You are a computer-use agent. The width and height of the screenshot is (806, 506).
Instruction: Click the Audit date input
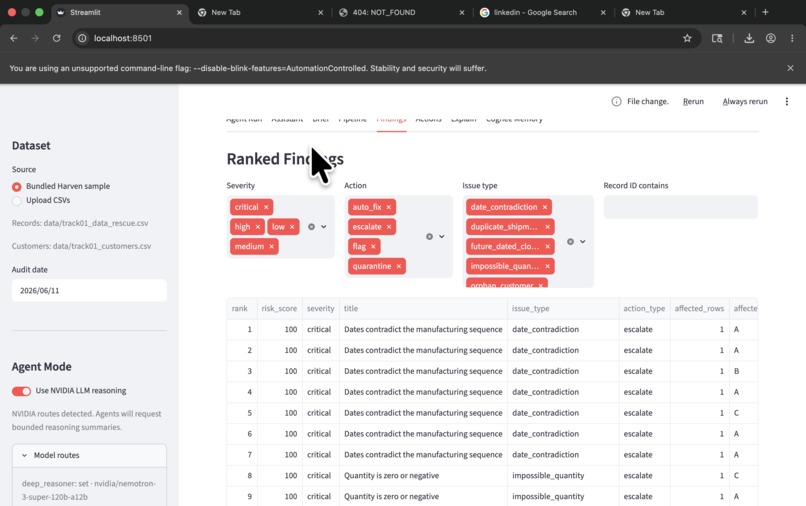[89, 291]
